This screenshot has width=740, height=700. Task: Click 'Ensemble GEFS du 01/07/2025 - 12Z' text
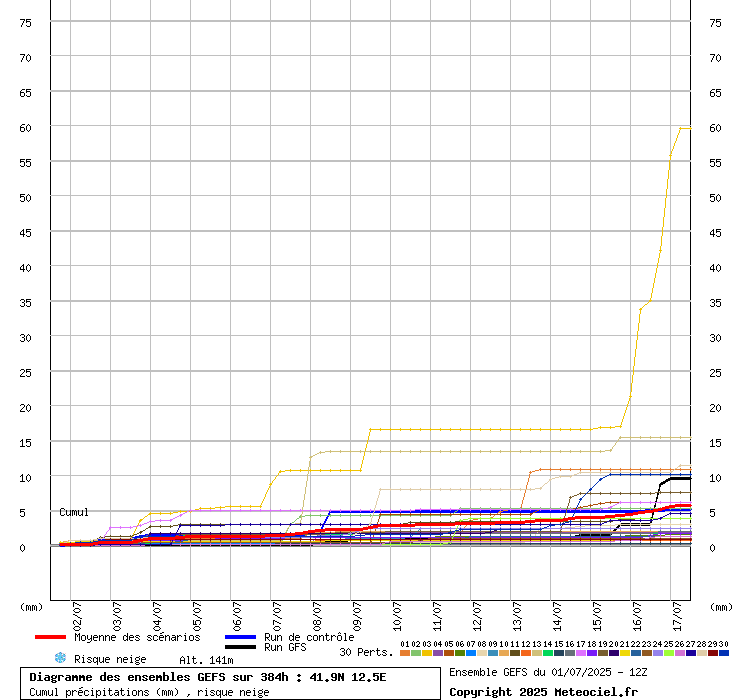(x=548, y=672)
